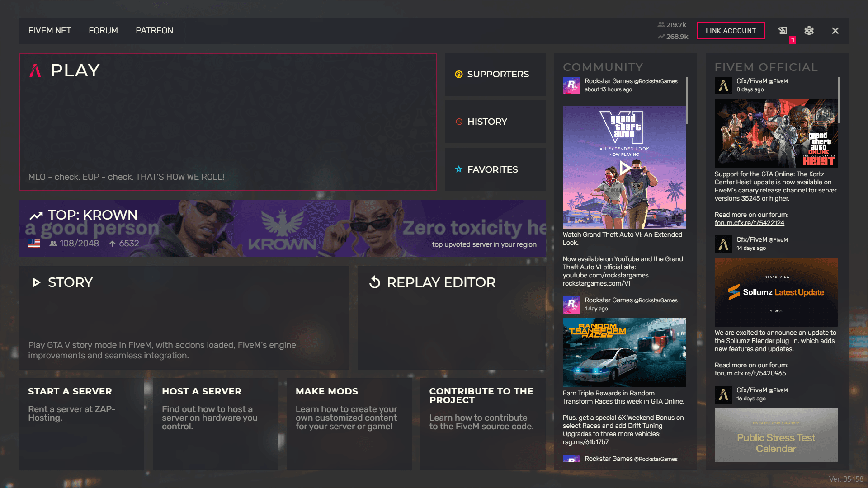
Task: Open the MAKE MODS card
Action: click(x=349, y=424)
